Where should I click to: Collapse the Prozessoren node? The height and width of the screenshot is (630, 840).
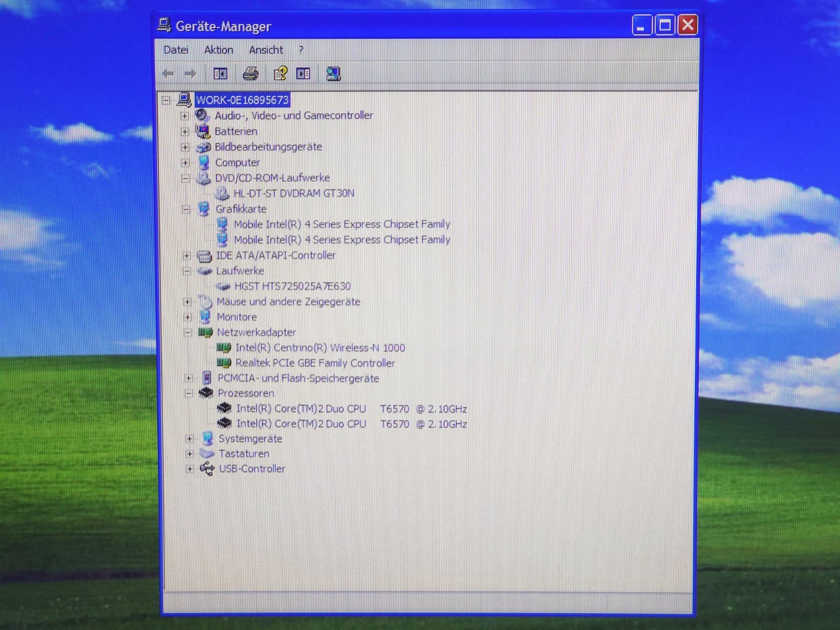tap(188, 393)
